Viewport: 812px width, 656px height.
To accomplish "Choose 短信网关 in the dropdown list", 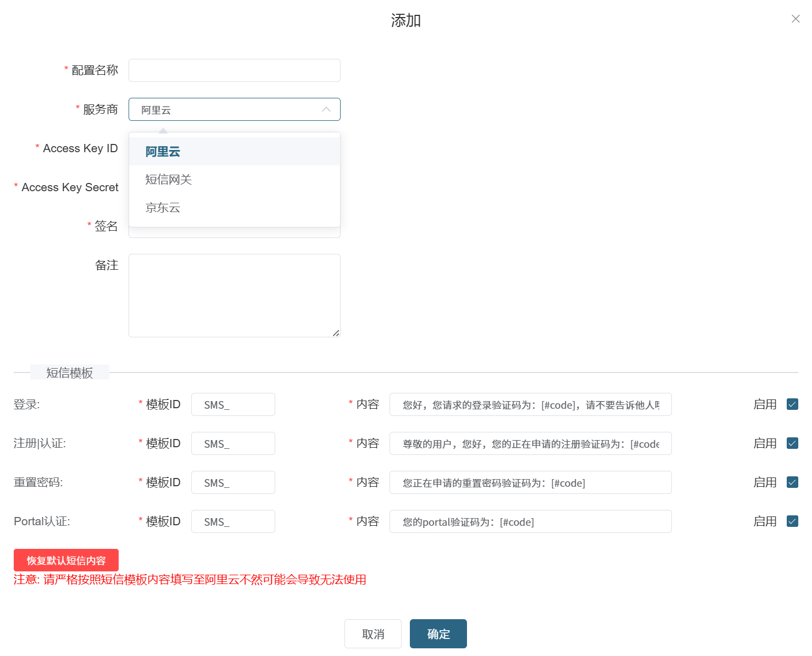I will pos(168,180).
